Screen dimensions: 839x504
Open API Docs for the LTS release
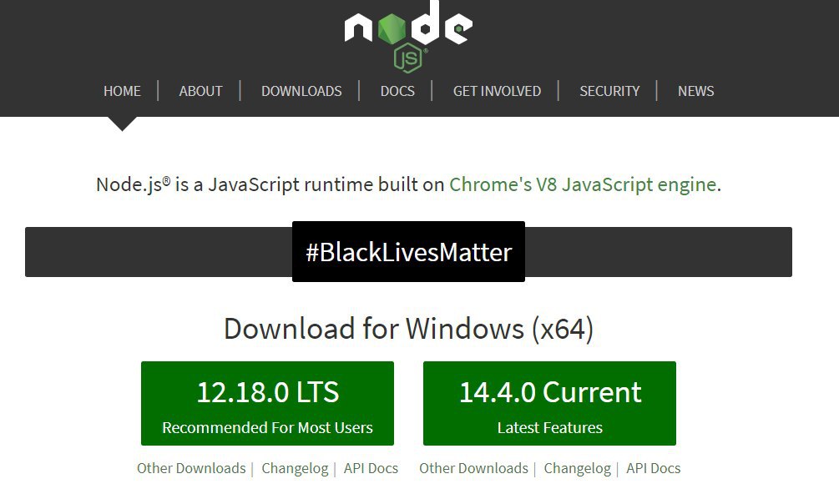(x=371, y=468)
